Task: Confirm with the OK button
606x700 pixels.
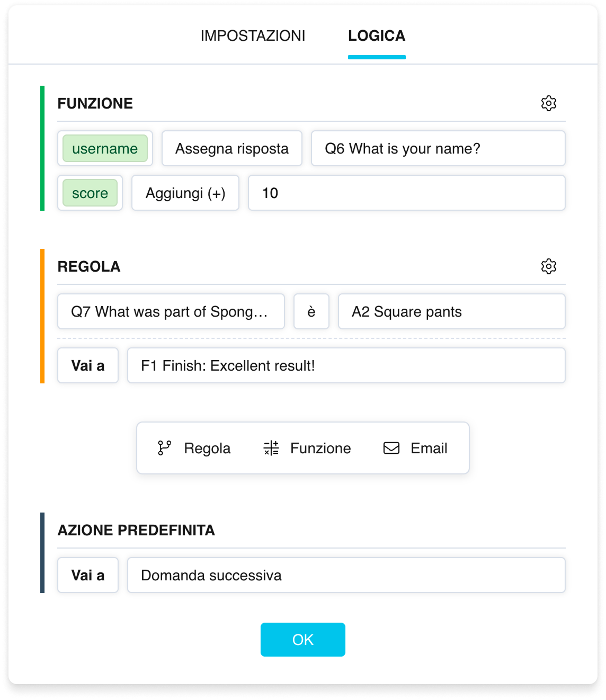Action: 303,640
